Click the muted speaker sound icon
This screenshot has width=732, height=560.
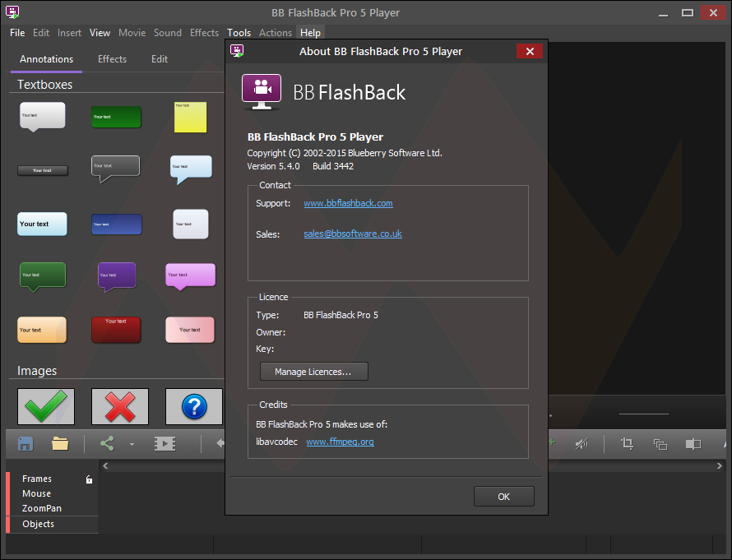pyautogui.click(x=581, y=444)
